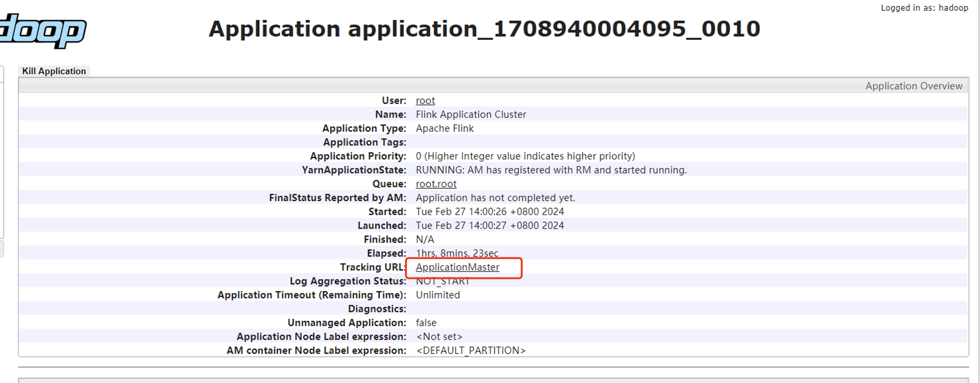Viewport: 980px width, 383px height.
Task: Click the 'User:' label
Action: pyautogui.click(x=394, y=101)
